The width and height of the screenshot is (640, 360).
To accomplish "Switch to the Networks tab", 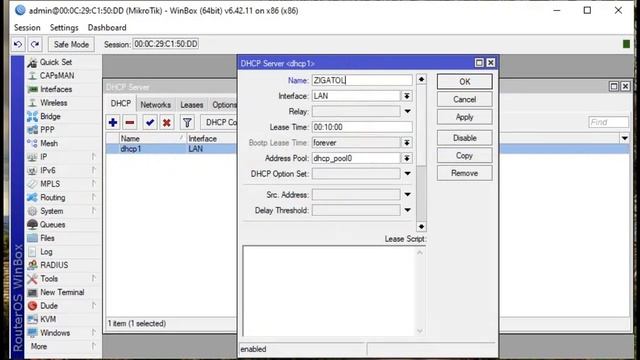I will (x=156, y=105).
